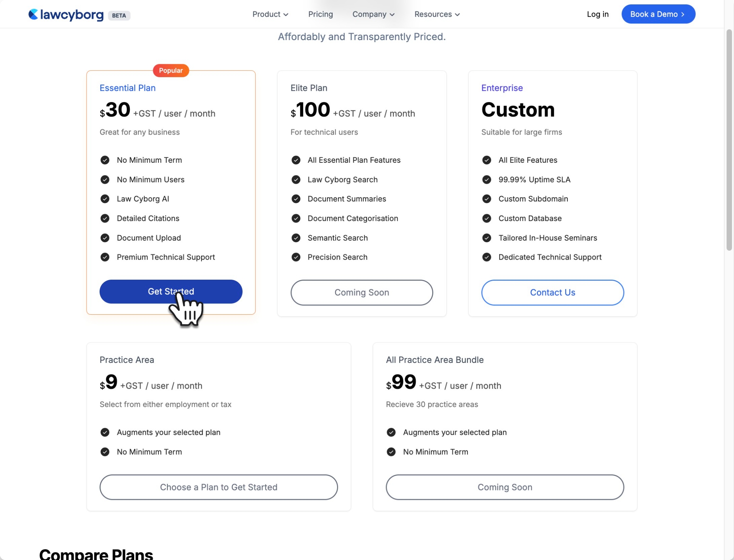
Task: Select Choose a Plan to Get Started
Action: pyautogui.click(x=219, y=487)
